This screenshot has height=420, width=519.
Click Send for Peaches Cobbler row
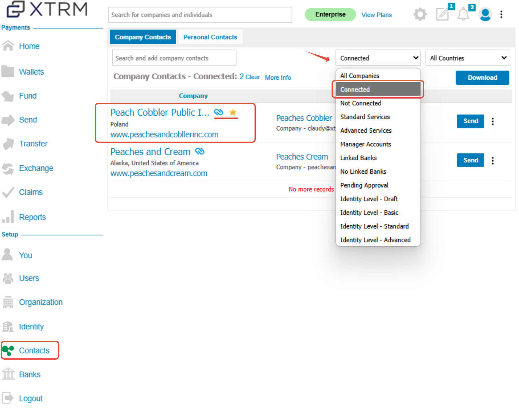[471, 121]
